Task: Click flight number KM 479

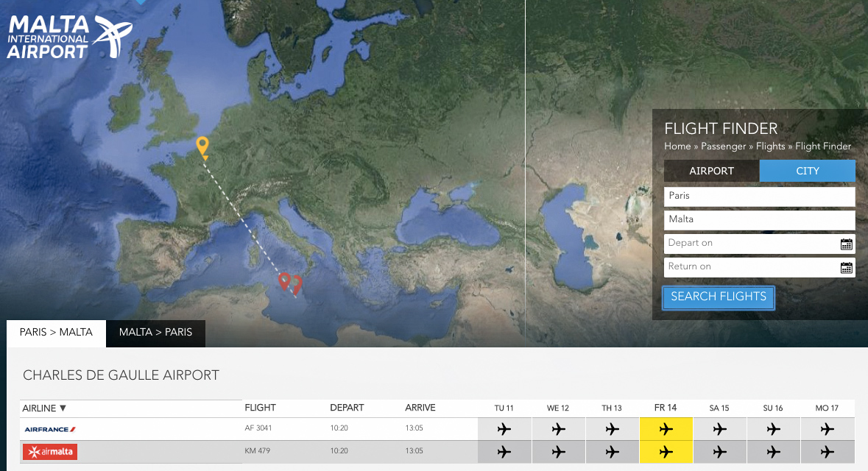Action: (x=258, y=451)
